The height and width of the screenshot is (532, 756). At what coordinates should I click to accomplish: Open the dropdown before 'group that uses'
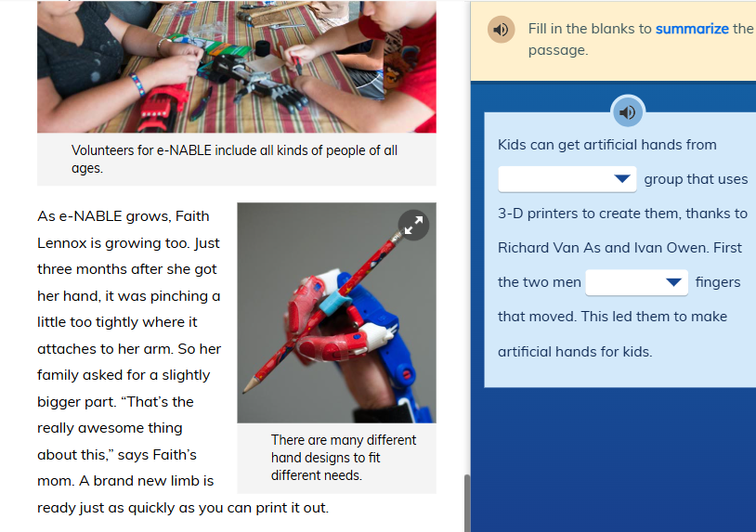click(567, 179)
